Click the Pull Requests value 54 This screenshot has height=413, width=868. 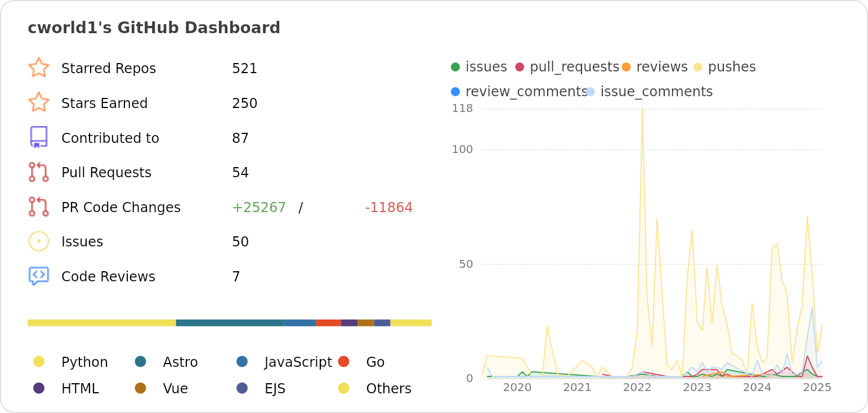240,173
